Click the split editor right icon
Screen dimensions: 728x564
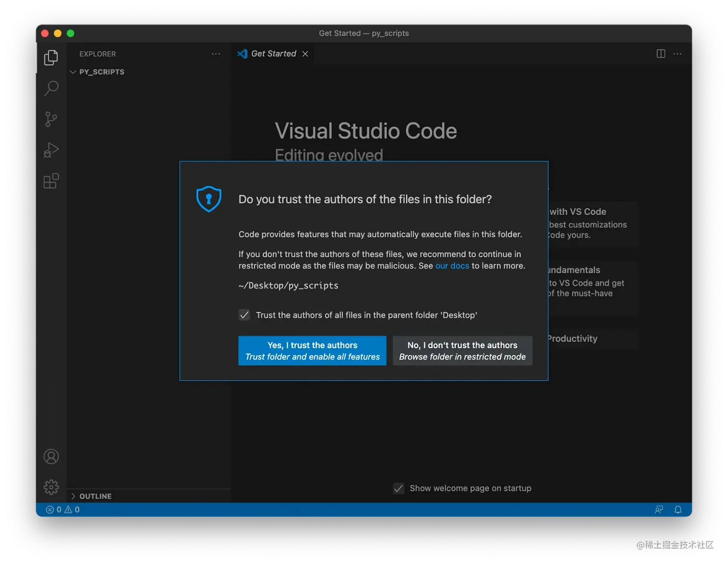[661, 53]
